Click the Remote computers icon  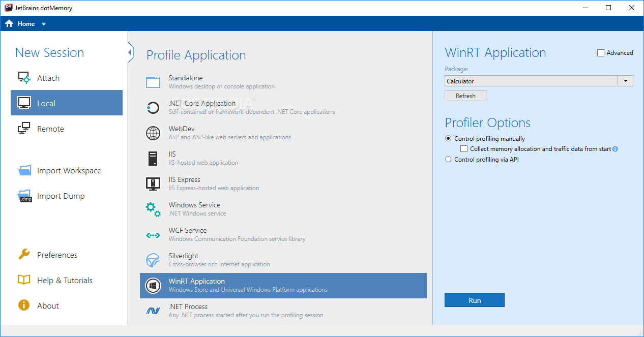coord(24,129)
